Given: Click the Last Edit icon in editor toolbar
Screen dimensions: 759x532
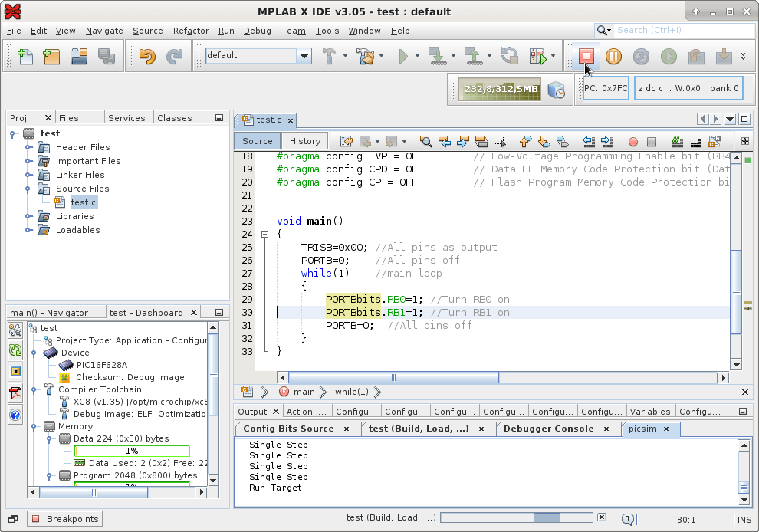Looking at the screenshot, I should 347,141.
